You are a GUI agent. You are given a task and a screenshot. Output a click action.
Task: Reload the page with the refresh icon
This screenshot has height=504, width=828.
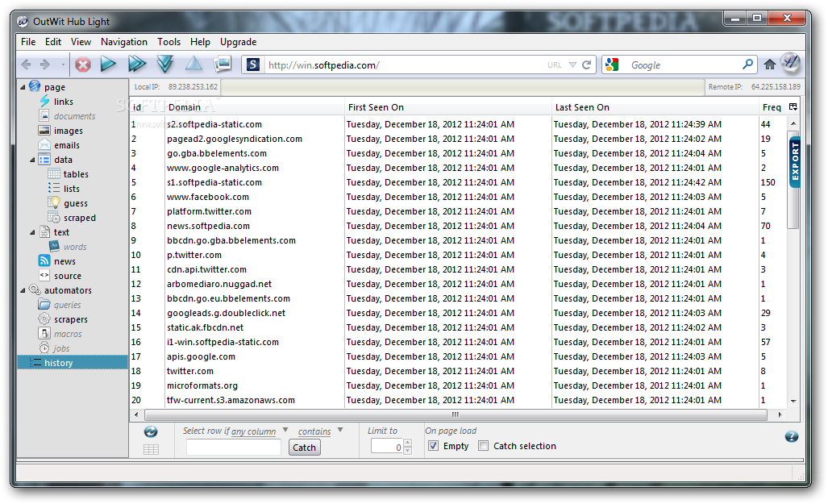pyautogui.click(x=586, y=65)
